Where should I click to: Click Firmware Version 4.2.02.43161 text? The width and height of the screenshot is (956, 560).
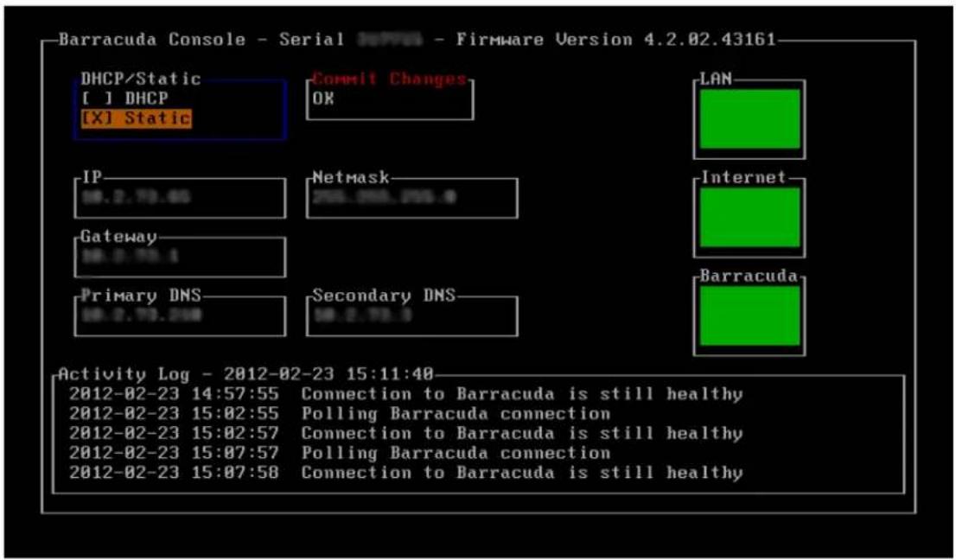(x=615, y=41)
